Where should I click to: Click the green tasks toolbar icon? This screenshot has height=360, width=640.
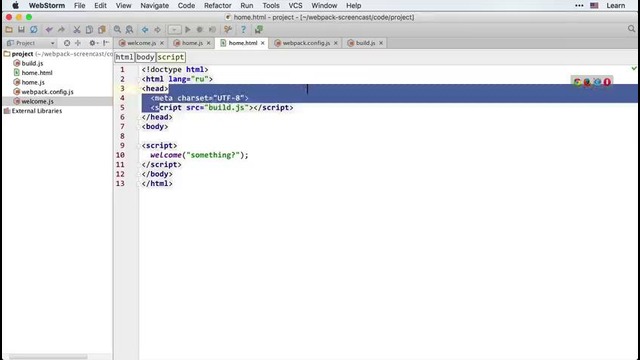259,29
